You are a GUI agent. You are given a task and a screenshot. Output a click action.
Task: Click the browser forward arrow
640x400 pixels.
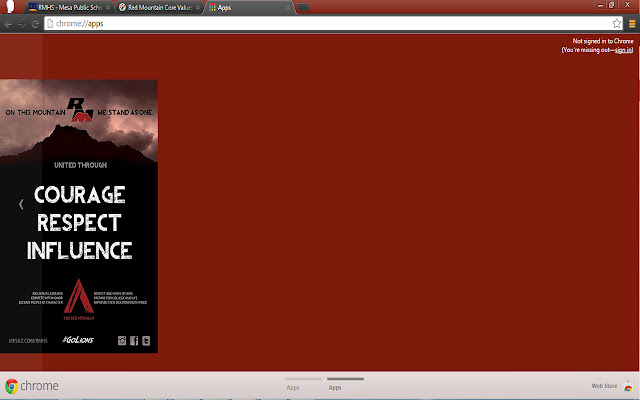click(21, 24)
